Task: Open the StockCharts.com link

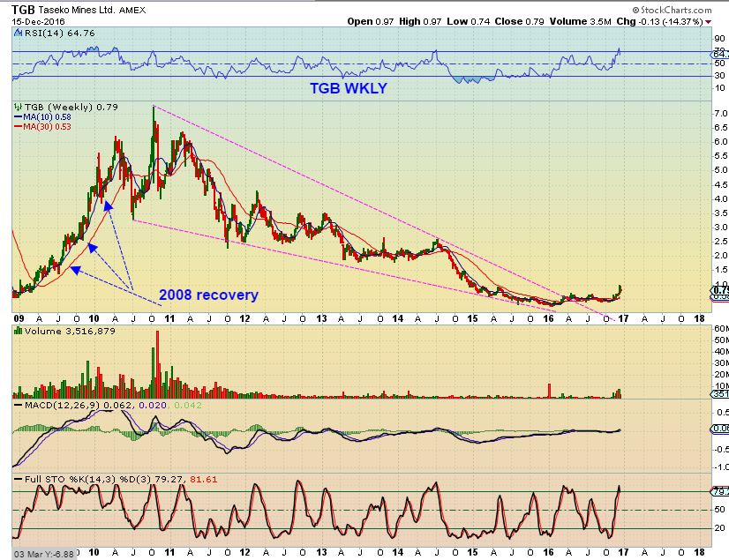Action: pyautogui.click(x=676, y=10)
